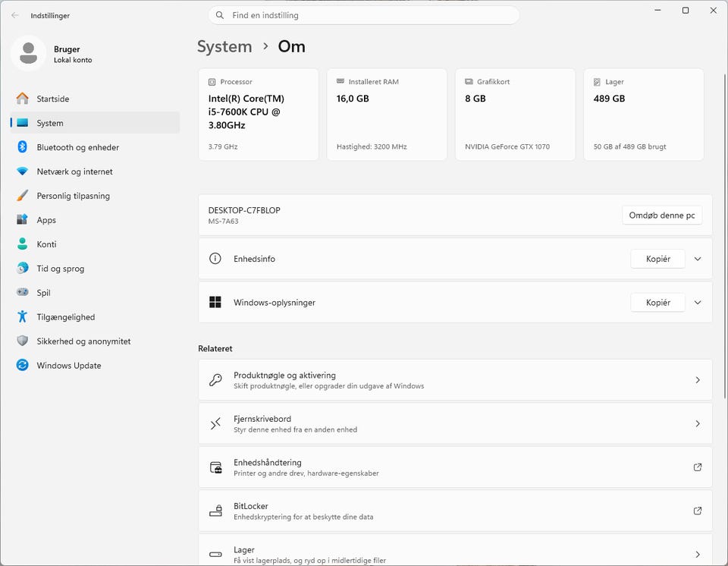
Task: Launch Enhedshåndtering via external link icon
Action: coord(698,467)
